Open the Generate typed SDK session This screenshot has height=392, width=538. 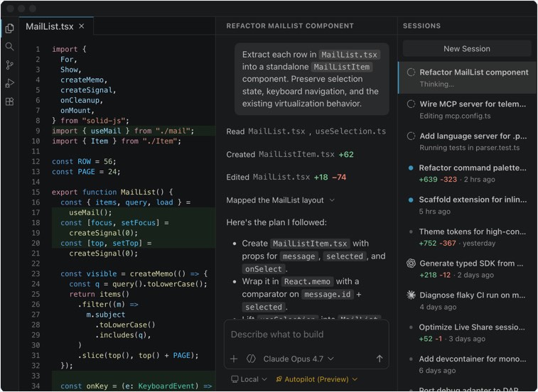[468, 269]
